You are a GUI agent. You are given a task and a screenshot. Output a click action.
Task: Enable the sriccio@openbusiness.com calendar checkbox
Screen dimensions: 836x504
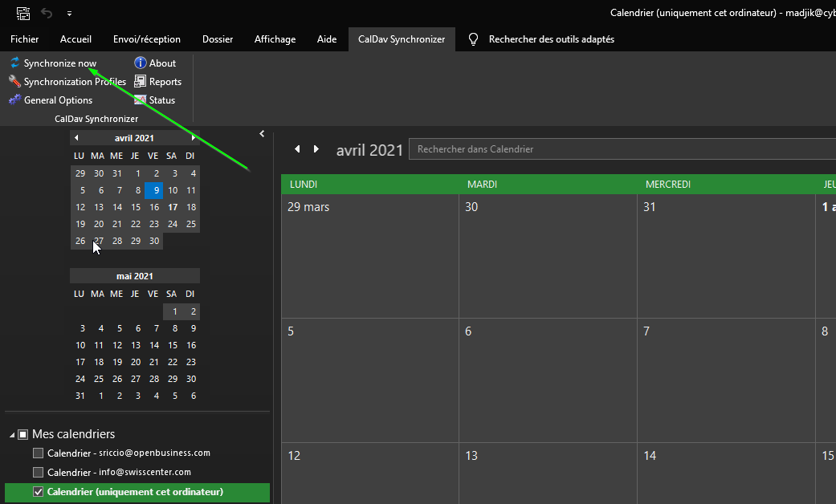38,453
